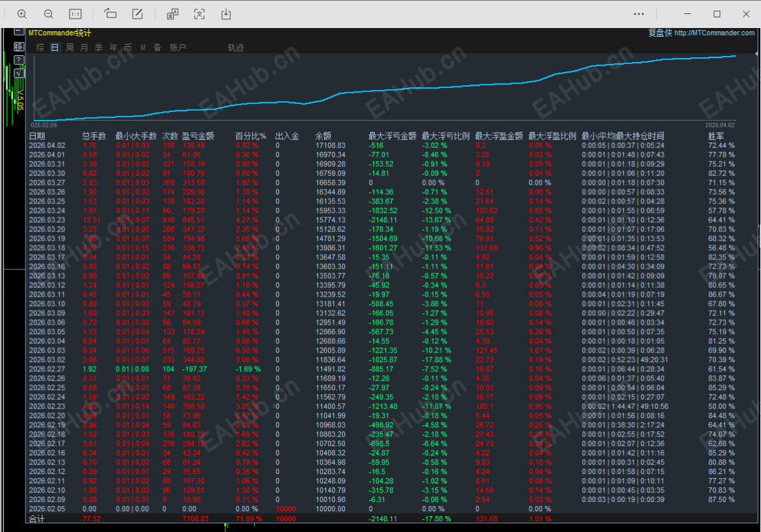Open the http://MTCommander.com link
The height and width of the screenshot is (532, 761).
click(x=714, y=33)
